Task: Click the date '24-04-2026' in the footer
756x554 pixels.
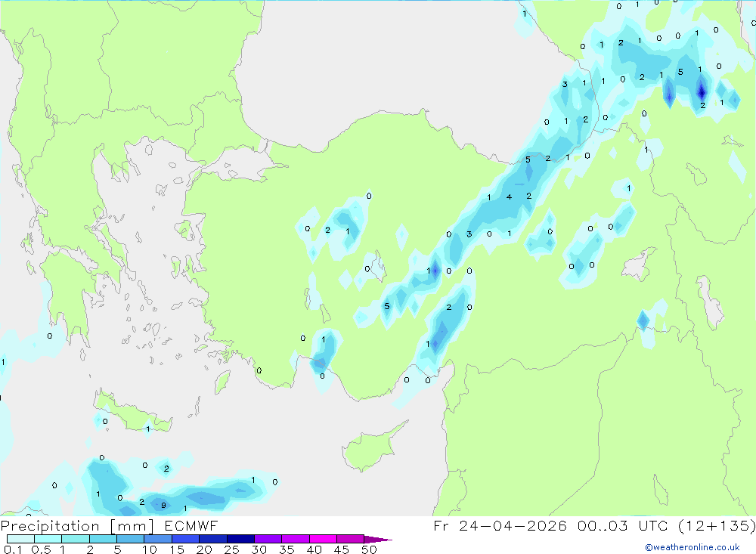Action: 513,525
